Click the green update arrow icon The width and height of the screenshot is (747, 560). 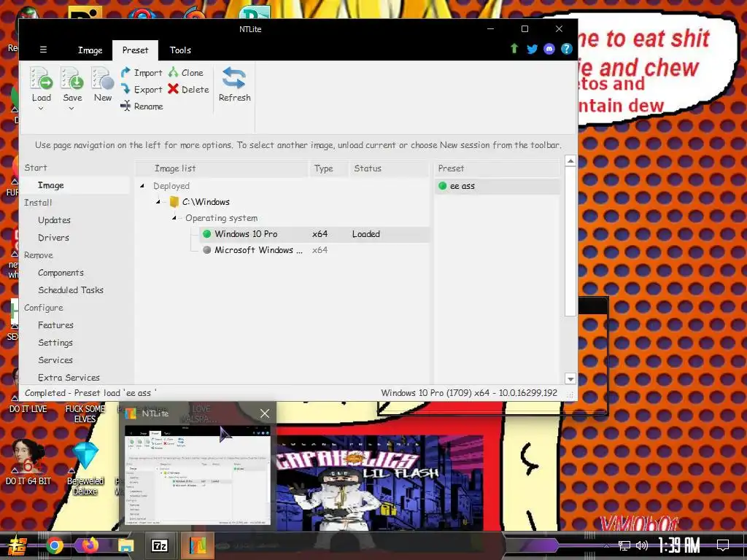pyautogui.click(x=514, y=49)
